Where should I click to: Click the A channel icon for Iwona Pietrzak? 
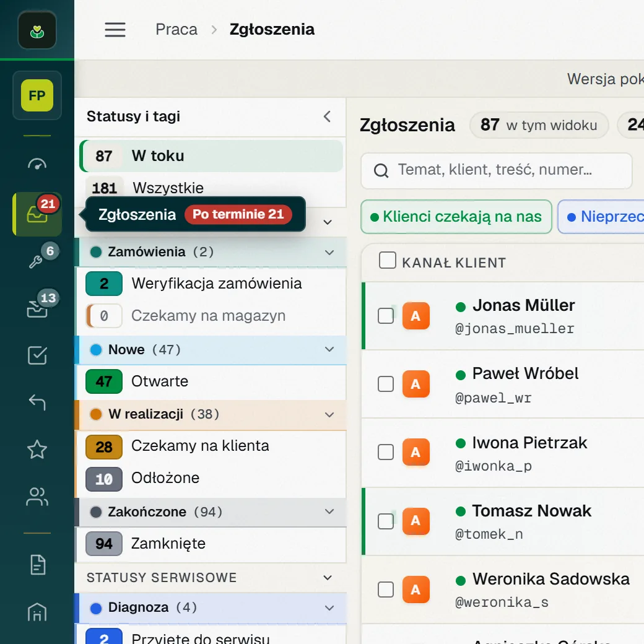point(416,452)
